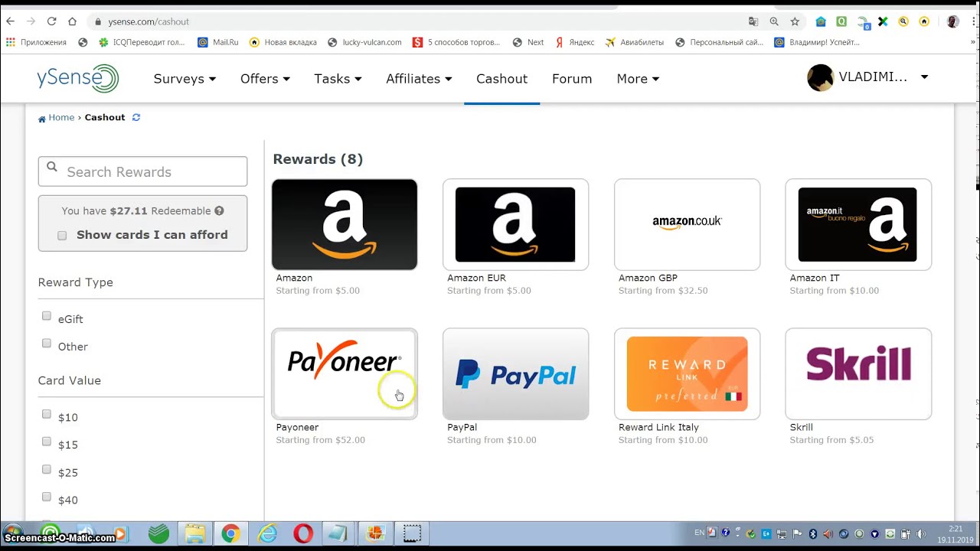The height and width of the screenshot is (551, 980).
Task: Filter by $15 card value
Action: [47, 442]
